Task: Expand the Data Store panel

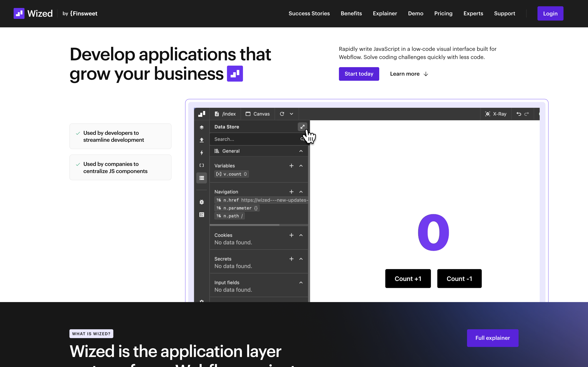Action: (302, 127)
